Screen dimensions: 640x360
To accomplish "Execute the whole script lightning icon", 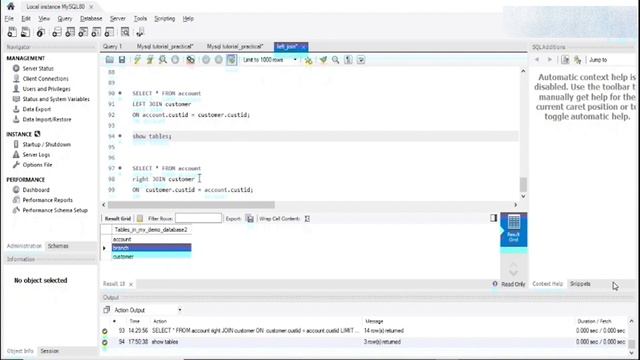I will [138, 60].
